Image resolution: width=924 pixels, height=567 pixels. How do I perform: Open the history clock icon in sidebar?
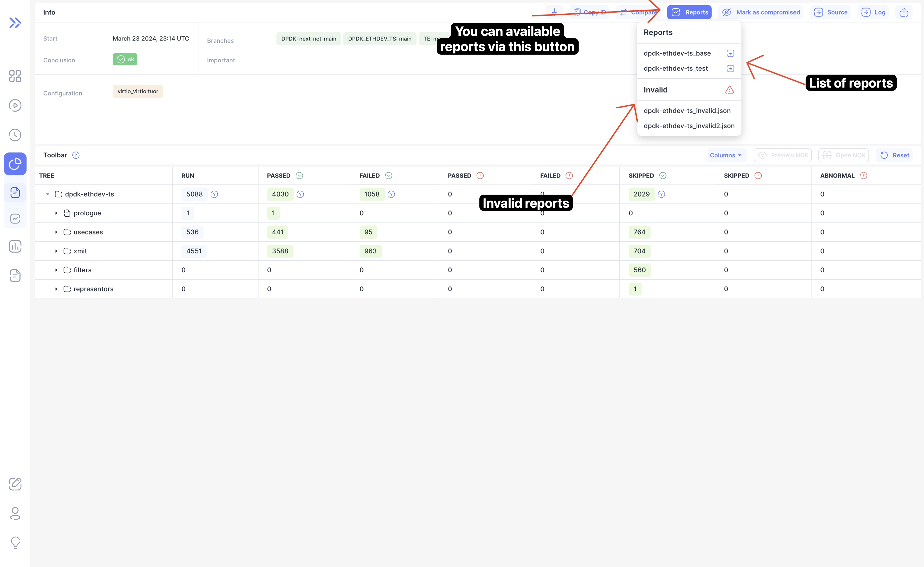click(x=15, y=135)
